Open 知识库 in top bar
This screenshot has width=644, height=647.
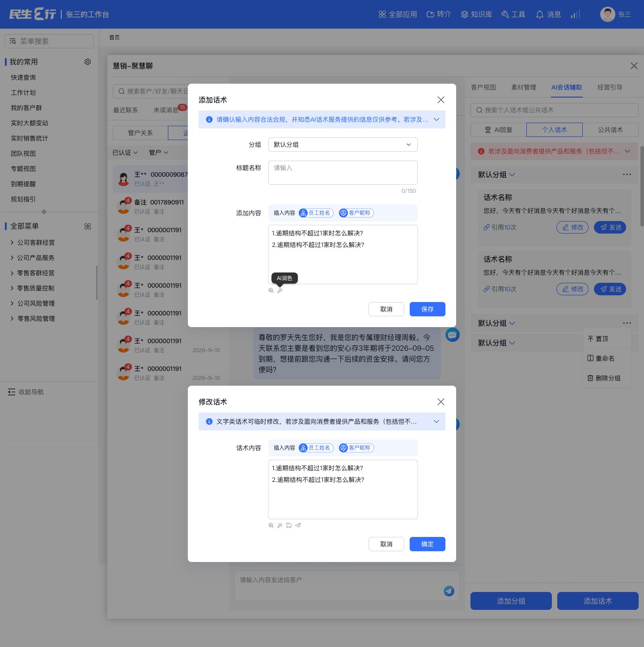click(476, 14)
